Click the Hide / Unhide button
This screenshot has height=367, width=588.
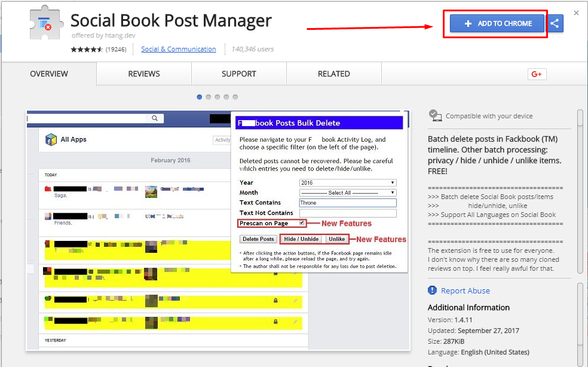tap(301, 239)
